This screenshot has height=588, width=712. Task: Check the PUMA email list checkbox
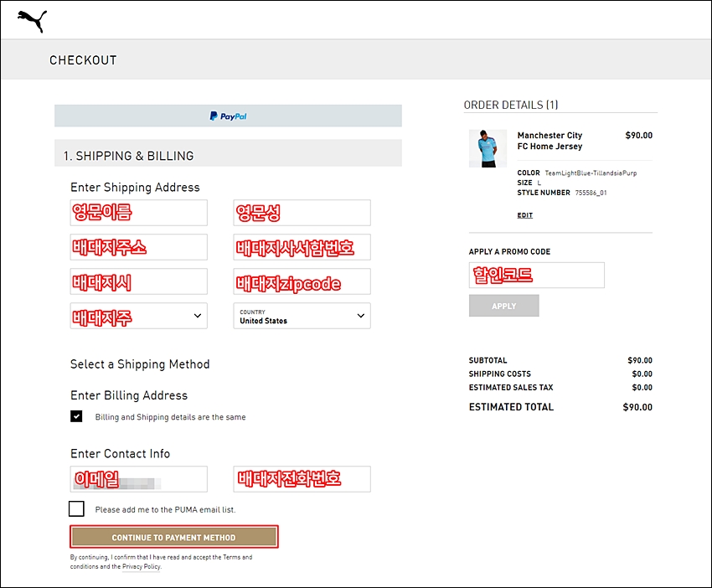coord(76,509)
